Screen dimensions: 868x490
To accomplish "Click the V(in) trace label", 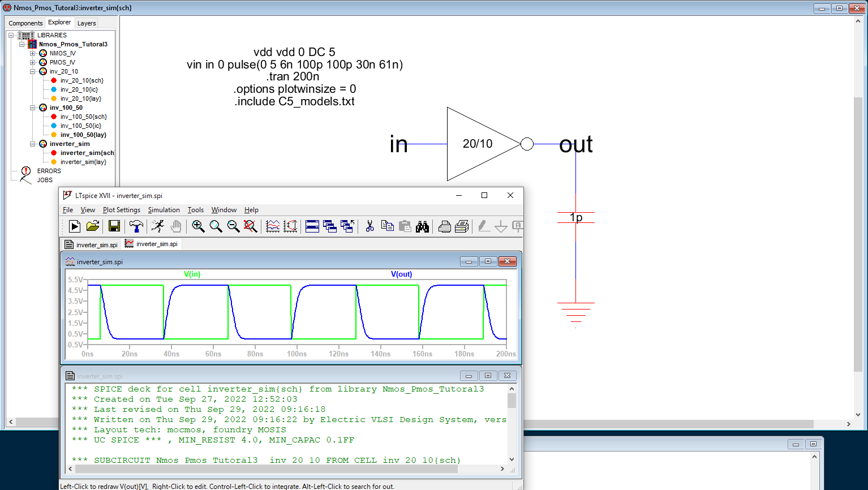I will 192,274.
